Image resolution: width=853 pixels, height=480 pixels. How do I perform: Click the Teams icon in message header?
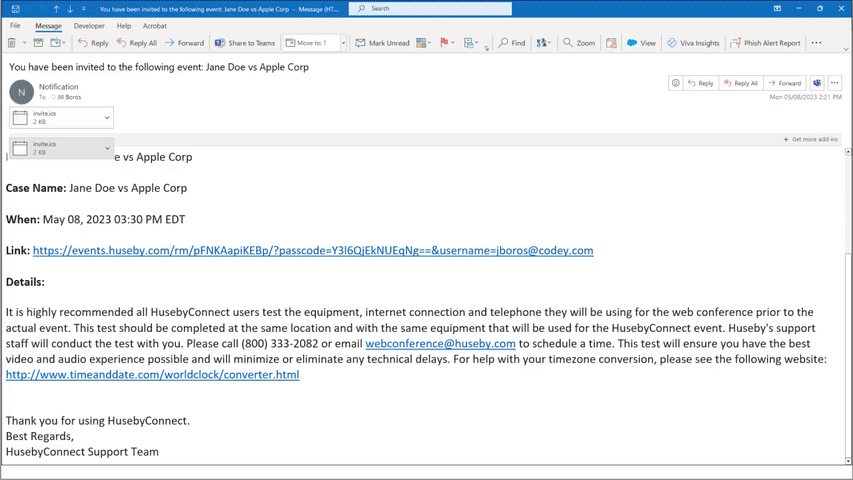(817, 83)
